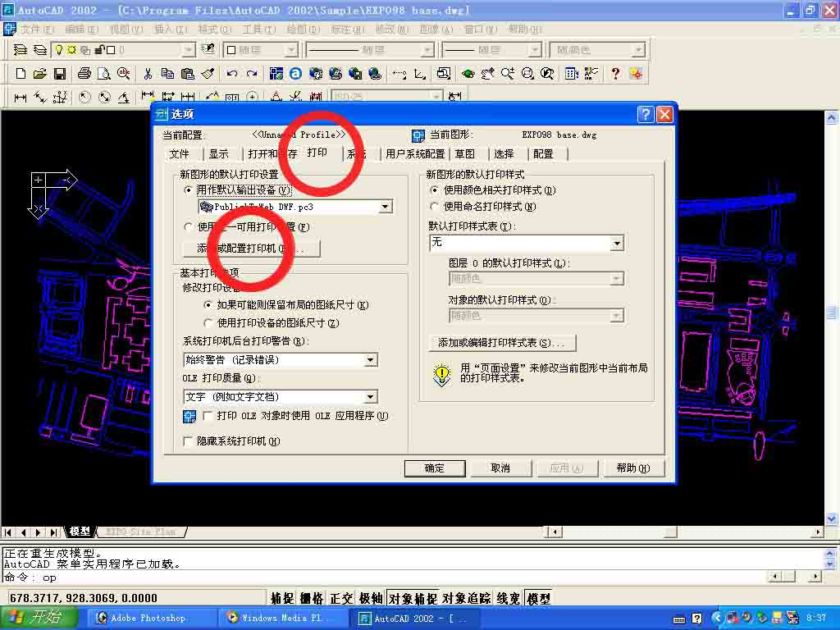Open the Autodesk Point A icon
Screen dimensions: 840x630
(x=295, y=73)
